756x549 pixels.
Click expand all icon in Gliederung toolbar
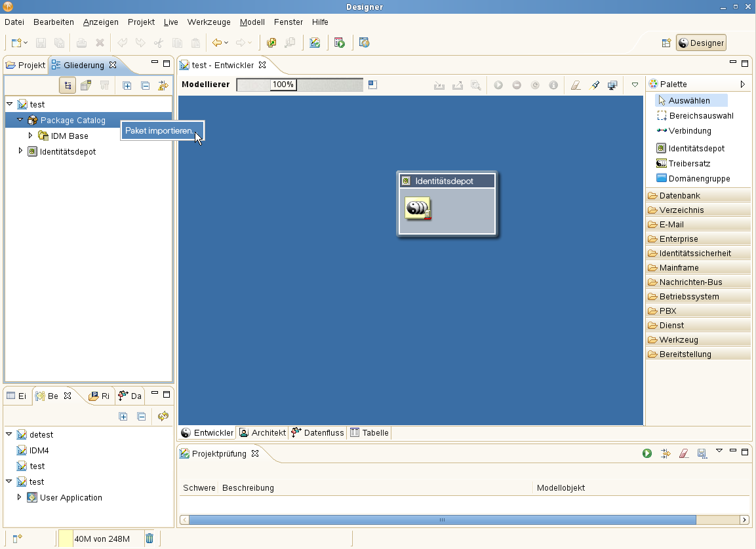[127, 86]
